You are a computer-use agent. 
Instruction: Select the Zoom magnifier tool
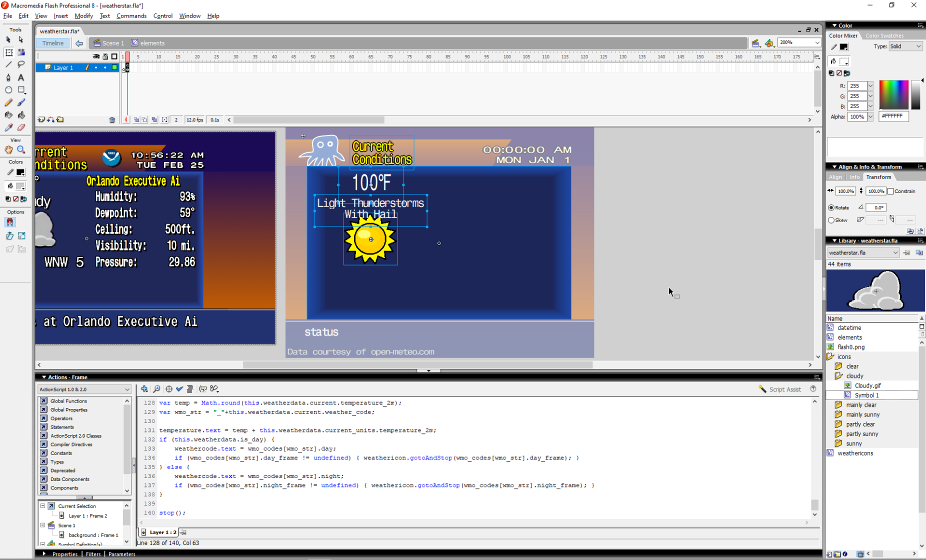click(x=21, y=149)
